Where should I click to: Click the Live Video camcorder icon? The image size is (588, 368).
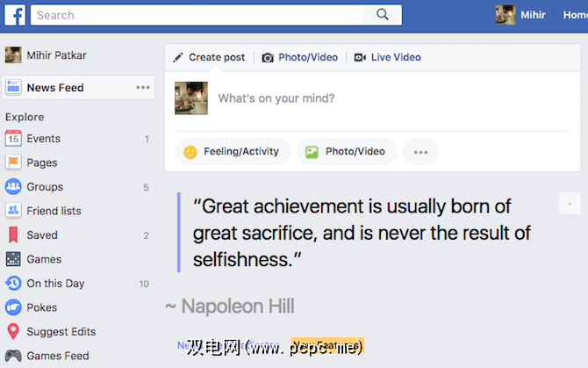[360, 57]
